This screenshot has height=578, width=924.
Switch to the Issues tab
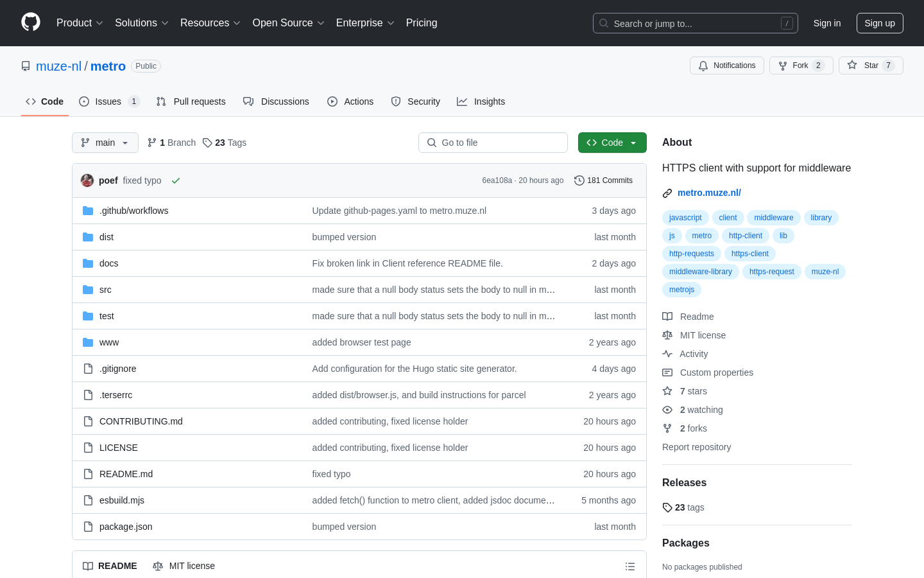109,101
